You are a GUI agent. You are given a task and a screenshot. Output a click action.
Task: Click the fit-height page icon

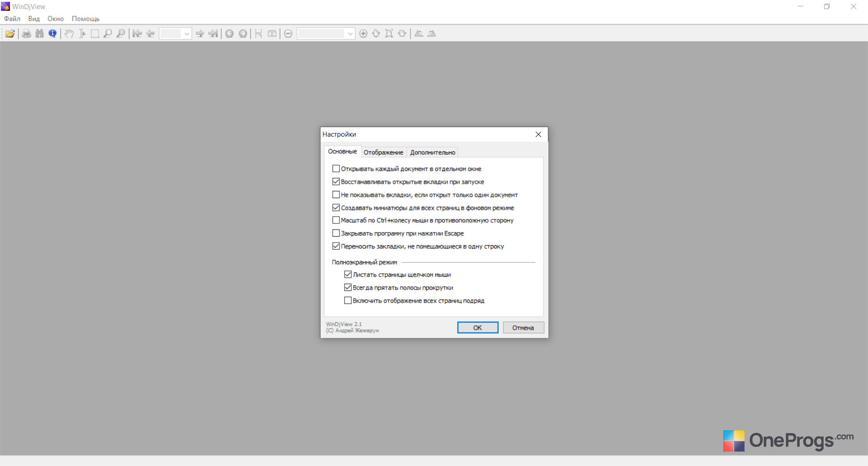pyautogui.click(x=389, y=33)
